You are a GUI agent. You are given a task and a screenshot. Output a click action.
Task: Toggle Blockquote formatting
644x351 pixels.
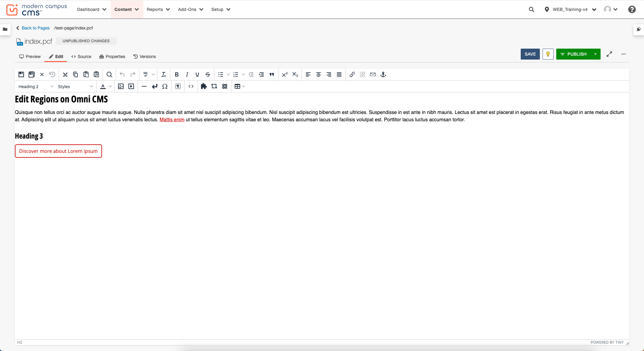click(272, 74)
